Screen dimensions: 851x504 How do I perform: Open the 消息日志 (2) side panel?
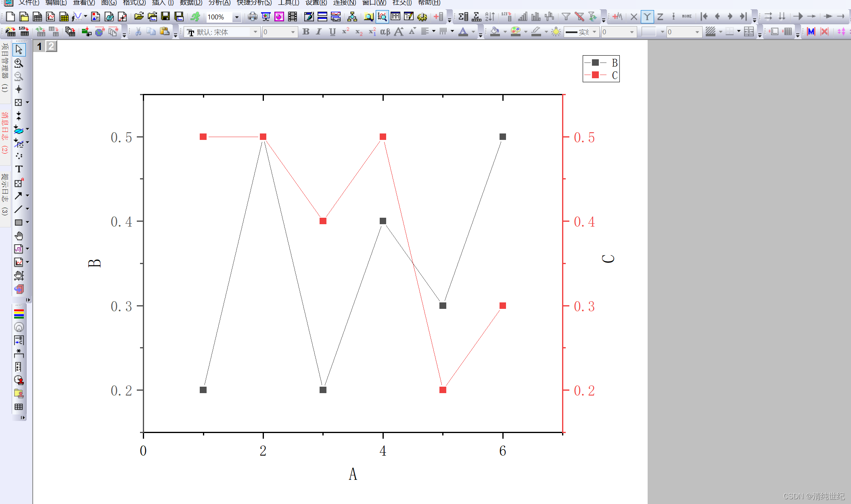click(x=5, y=133)
